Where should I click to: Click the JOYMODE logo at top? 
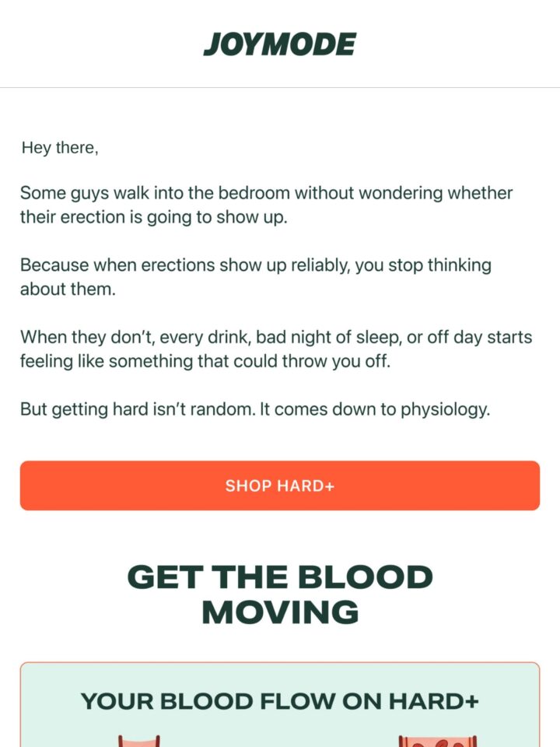[x=279, y=44]
